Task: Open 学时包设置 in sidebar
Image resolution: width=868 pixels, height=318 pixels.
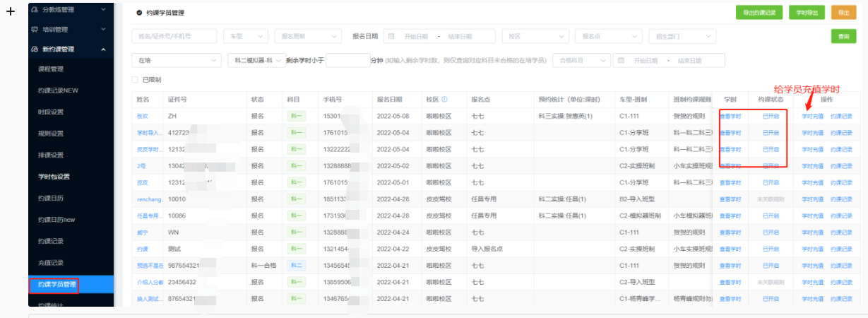Action: pyautogui.click(x=54, y=177)
